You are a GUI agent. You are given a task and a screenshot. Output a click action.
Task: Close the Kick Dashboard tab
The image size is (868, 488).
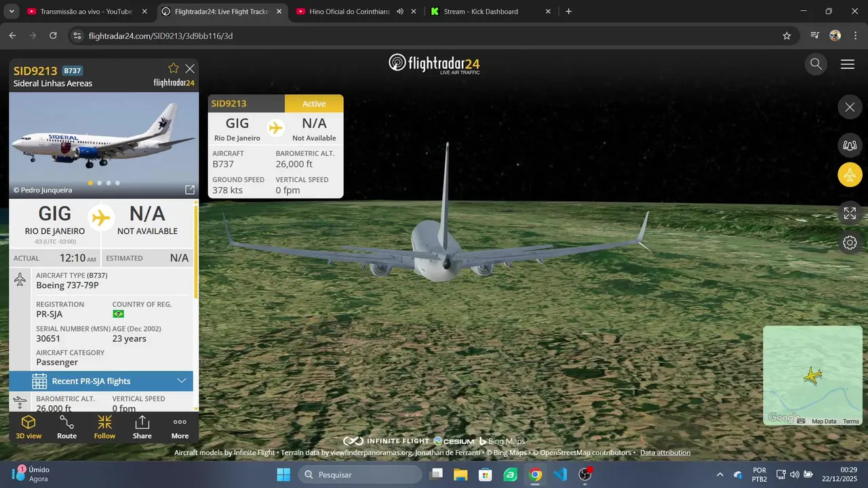[x=549, y=12]
